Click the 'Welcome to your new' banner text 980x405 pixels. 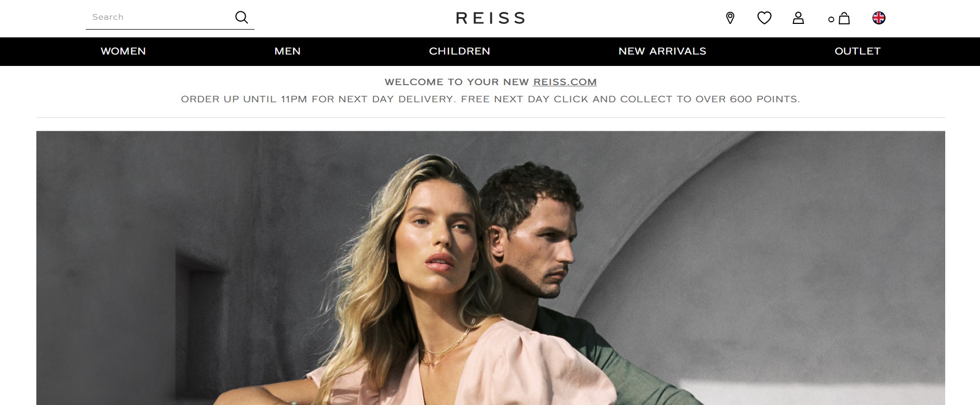[457, 82]
